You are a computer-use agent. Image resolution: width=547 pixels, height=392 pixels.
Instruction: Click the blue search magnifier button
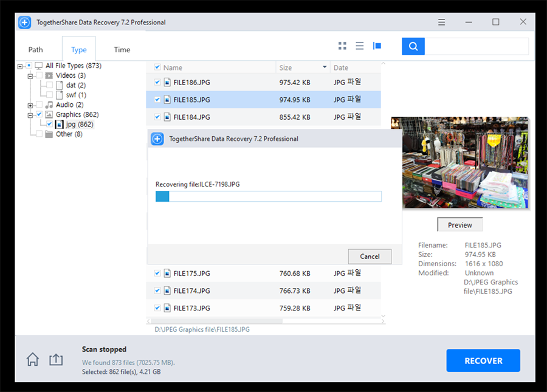click(413, 46)
